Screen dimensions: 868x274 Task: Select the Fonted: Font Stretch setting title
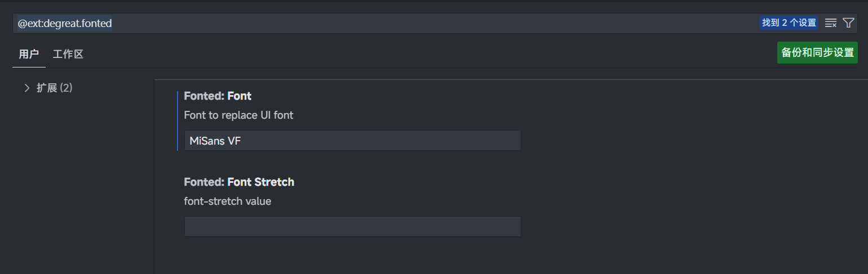point(239,182)
